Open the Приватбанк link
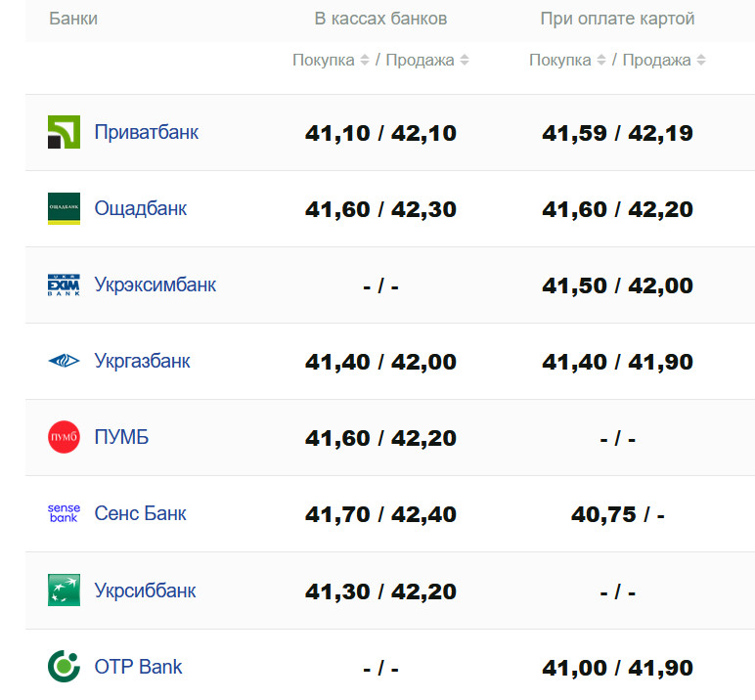The height and width of the screenshot is (700, 755). (x=147, y=132)
